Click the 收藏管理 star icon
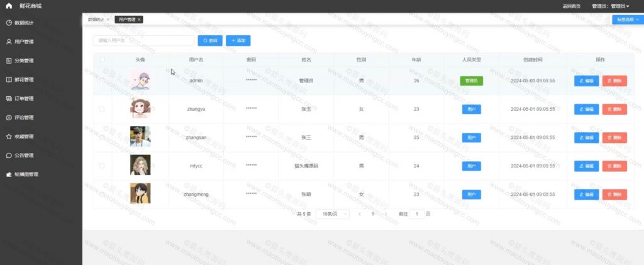The width and height of the screenshot is (644, 265). [9, 137]
